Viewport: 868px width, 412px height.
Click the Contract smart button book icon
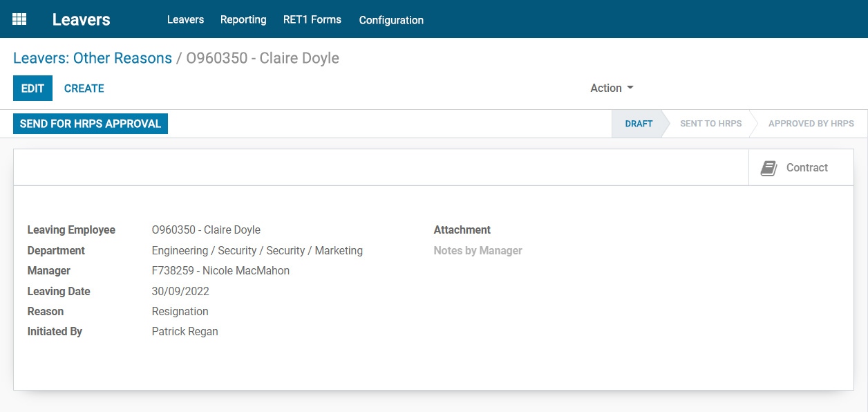[768, 167]
